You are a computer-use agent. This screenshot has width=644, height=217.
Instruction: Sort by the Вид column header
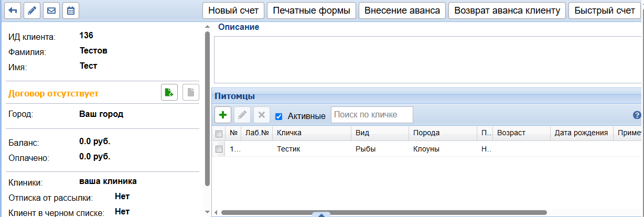tap(380, 133)
